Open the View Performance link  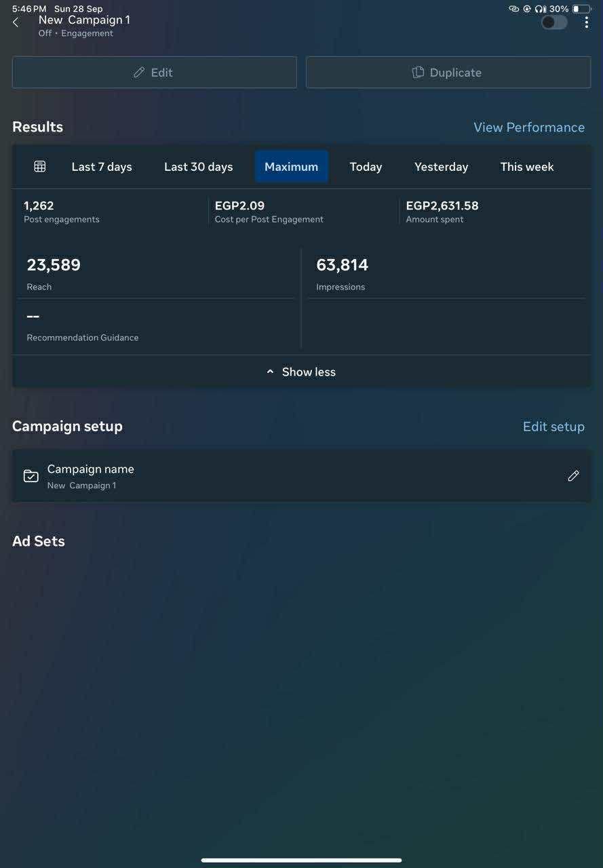(x=528, y=127)
